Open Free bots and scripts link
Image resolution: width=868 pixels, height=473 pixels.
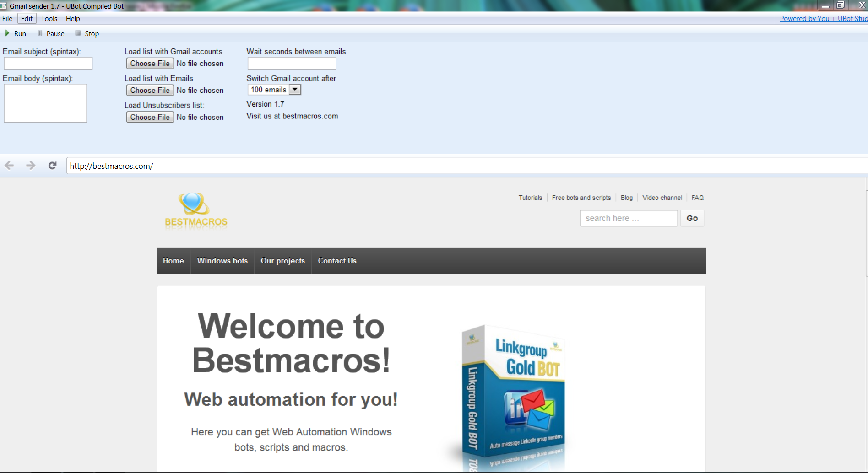coord(581,198)
